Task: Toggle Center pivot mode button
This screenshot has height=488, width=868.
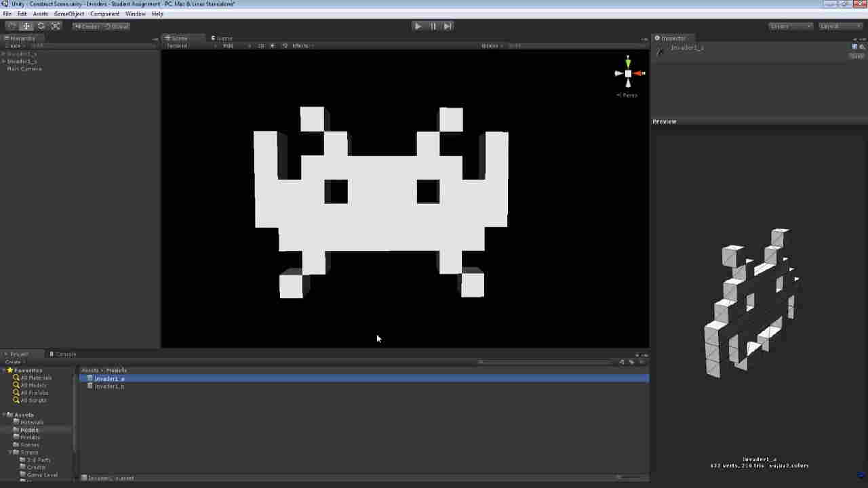Action: (x=87, y=26)
